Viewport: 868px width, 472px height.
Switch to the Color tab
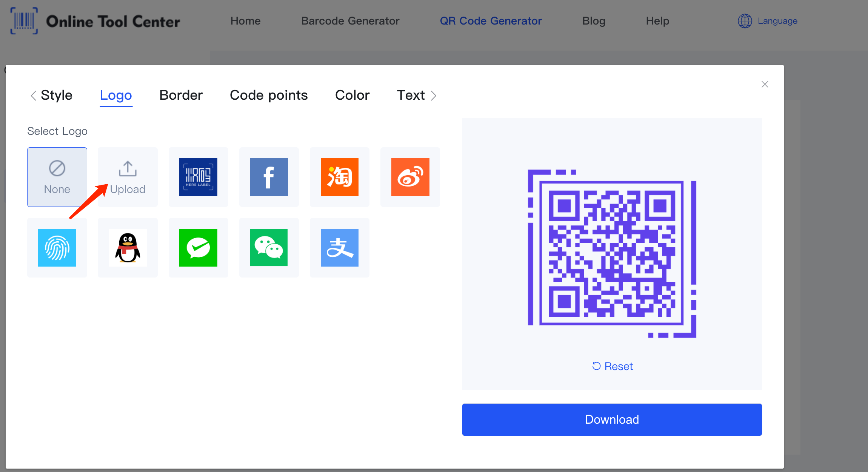(x=352, y=95)
